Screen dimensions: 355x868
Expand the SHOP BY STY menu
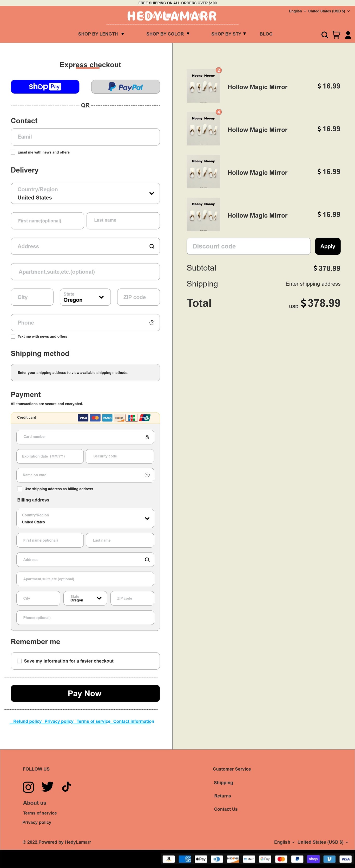click(x=229, y=34)
